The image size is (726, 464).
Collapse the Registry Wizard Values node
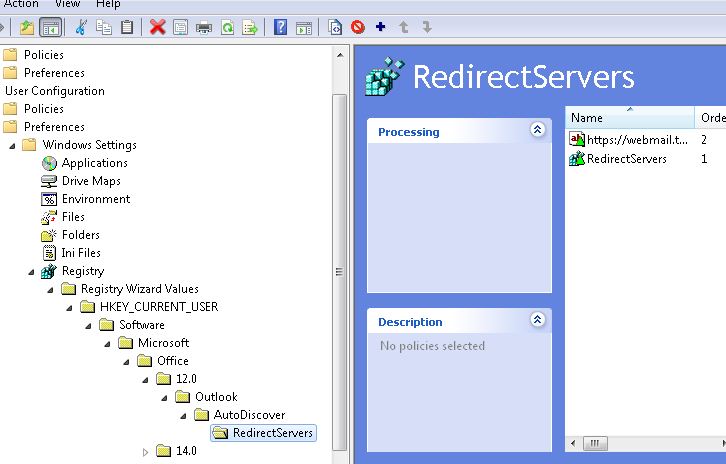tap(50, 290)
